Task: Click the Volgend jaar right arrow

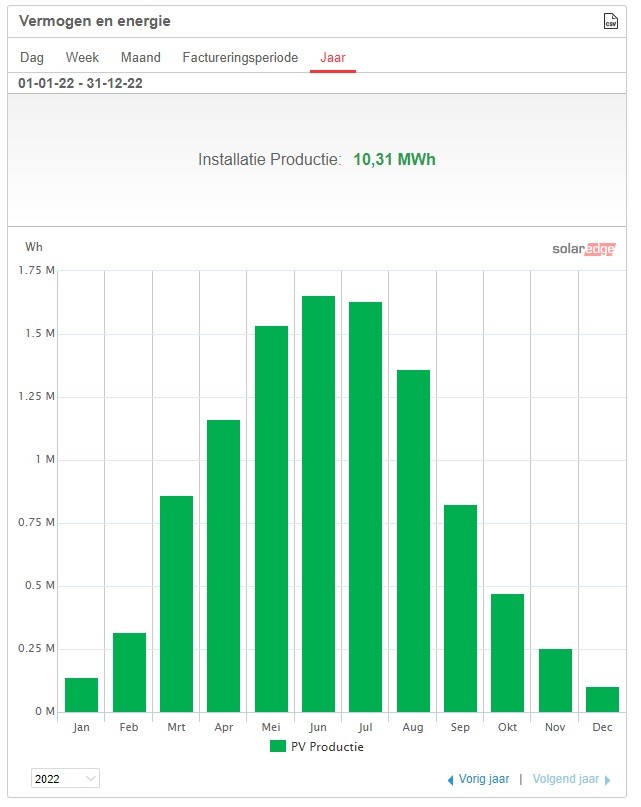Action: [x=608, y=779]
